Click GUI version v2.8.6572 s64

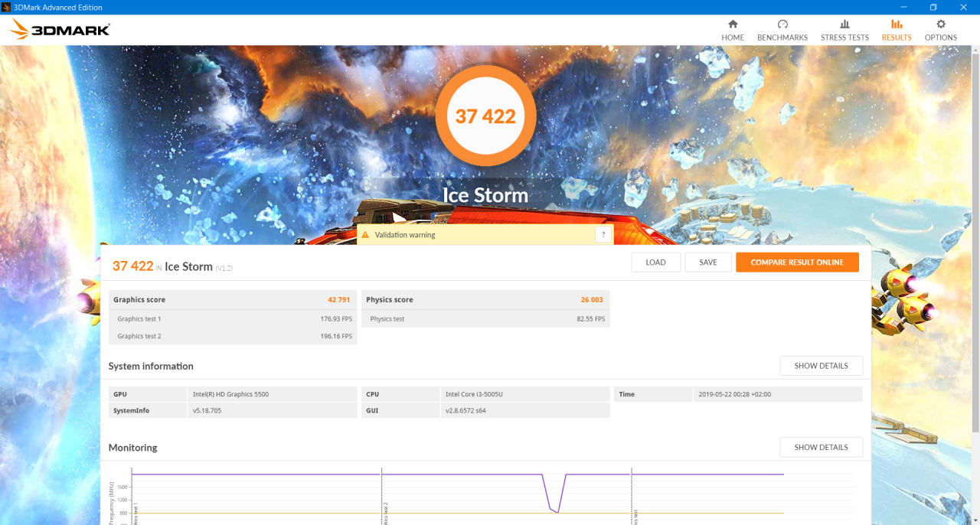click(x=465, y=411)
